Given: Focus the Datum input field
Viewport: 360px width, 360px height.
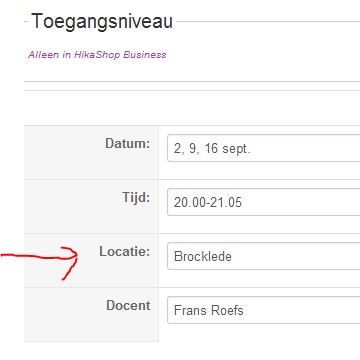Looking at the screenshot, I should (x=263, y=148).
